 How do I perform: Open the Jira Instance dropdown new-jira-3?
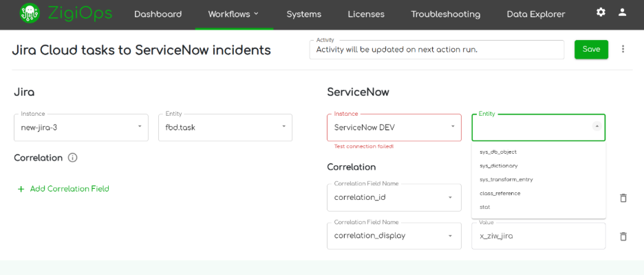[81, 128]
